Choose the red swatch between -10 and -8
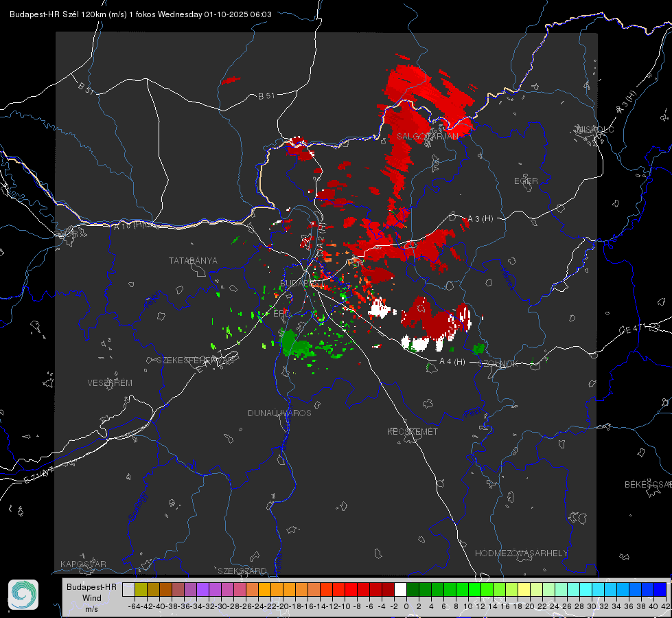Image resolution: width=672 pixels, height=618 pixels. coord(351,589)
